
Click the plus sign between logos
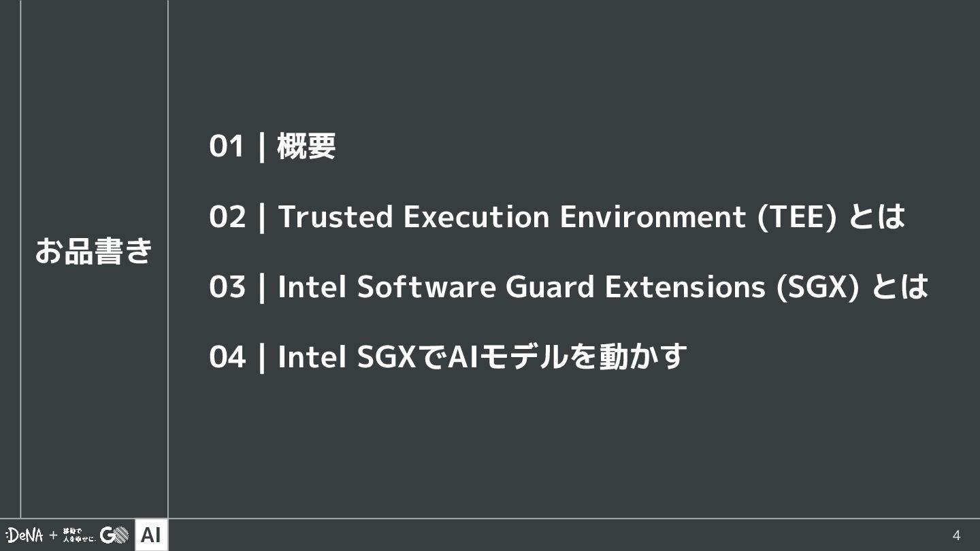coord(53,535)
